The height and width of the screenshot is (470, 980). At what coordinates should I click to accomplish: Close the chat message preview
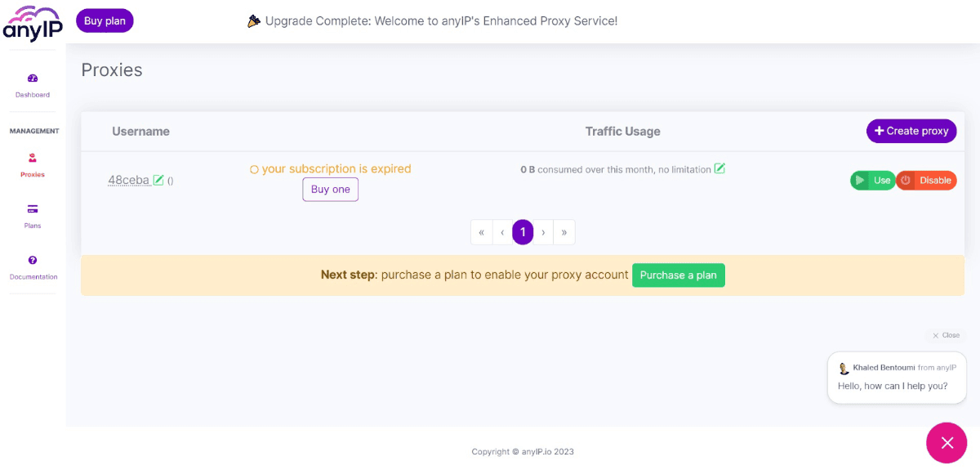[x=947, y=335]
